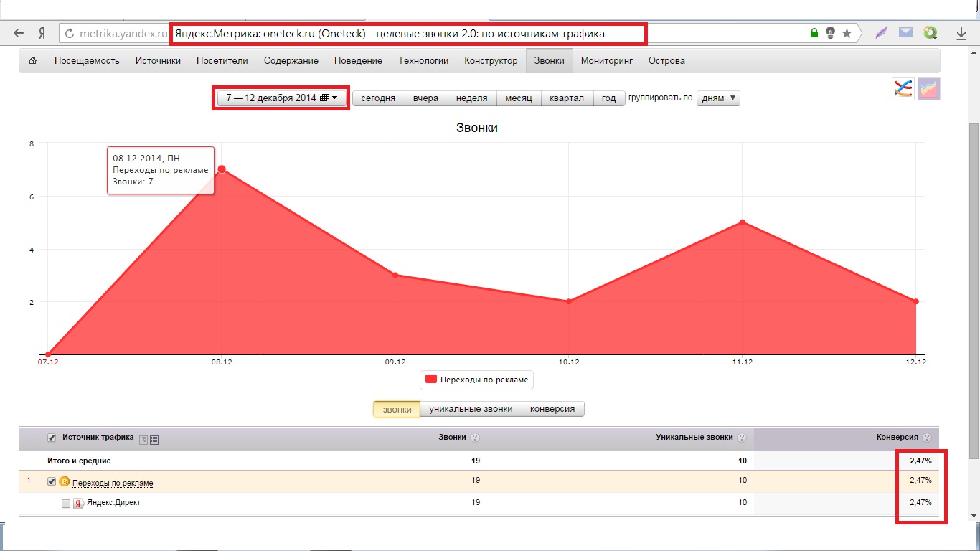The image size is (980, 551).
Task: Collapse all rows with header minus sign
Action: tap(39, 438)
